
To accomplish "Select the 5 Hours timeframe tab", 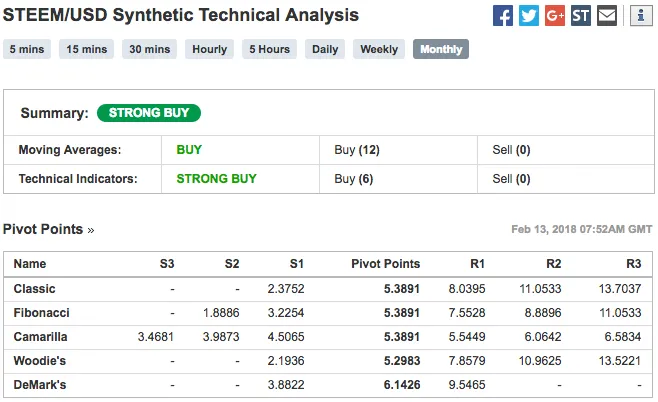I will (269, 49).
